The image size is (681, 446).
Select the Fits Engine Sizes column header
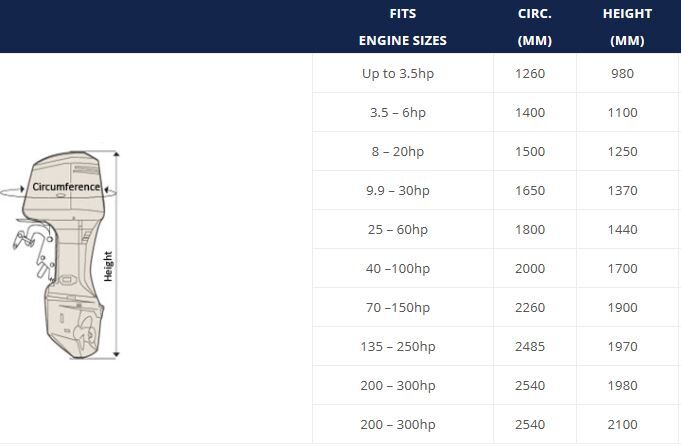click(402, 27)
